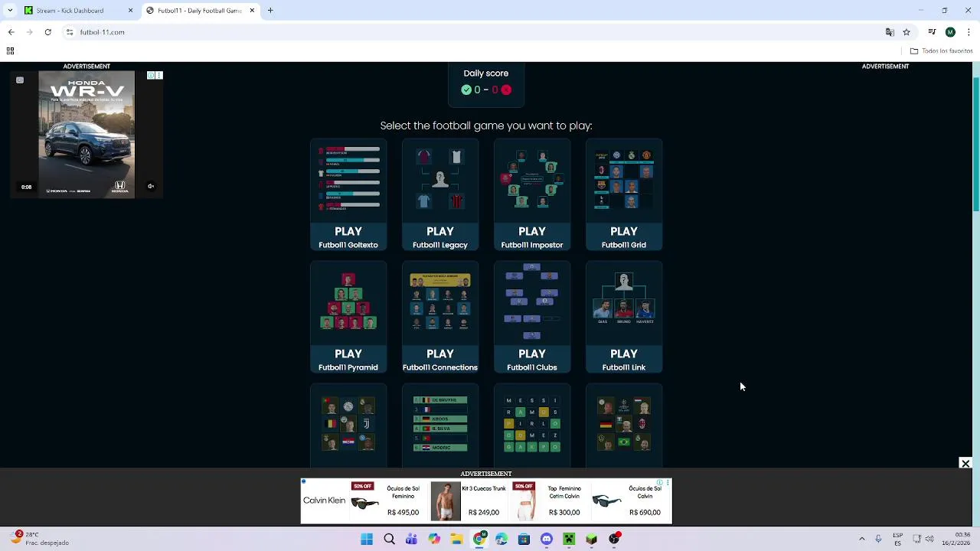Play Futbol11 Connections
Screen dimensions: 980x551
point(440,318)
